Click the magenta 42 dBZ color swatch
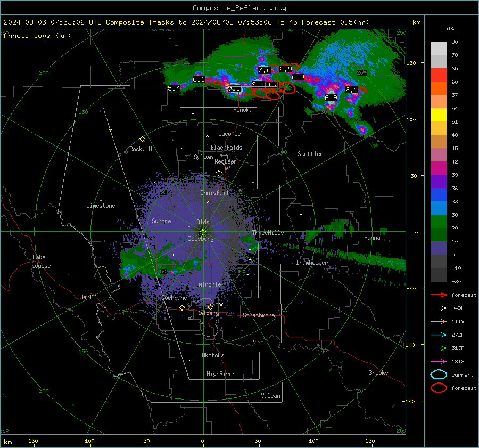The height and width of the screenshot is (448, 479). click(x=439, y=168)
